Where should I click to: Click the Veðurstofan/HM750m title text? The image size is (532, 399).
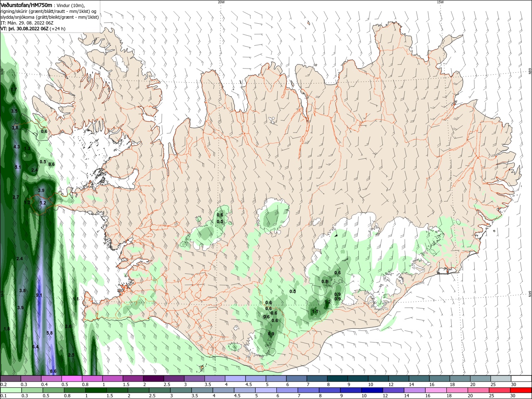(x=26, y=5)
